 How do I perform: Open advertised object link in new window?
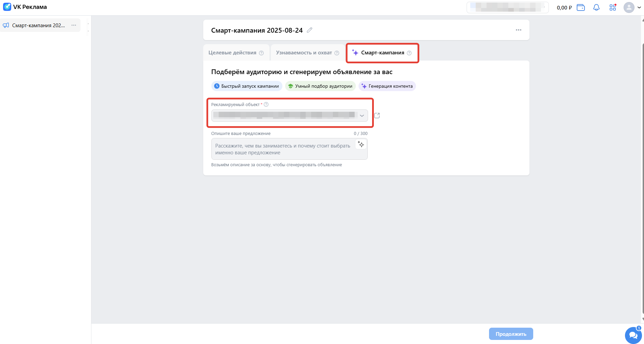[377, 116]
